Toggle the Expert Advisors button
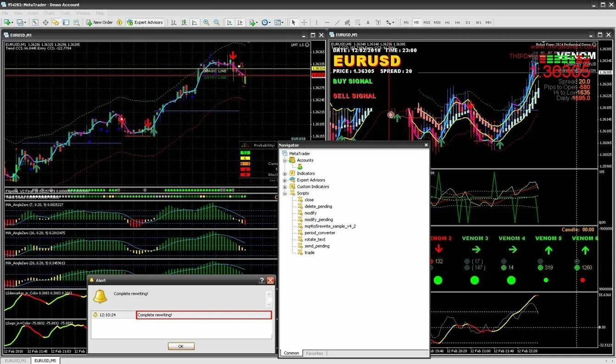Viewport: 616px width, 364px height. tap(145, 22)
